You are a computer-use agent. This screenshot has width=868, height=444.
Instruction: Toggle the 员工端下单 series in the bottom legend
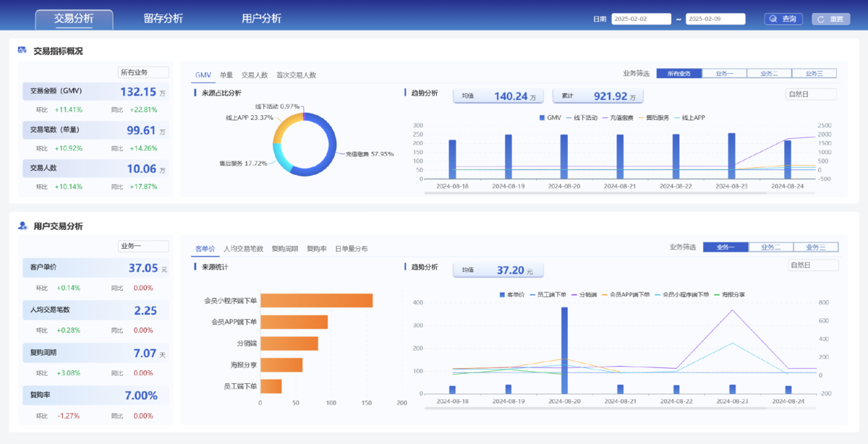pyautogui.click(x=548, y=294)
